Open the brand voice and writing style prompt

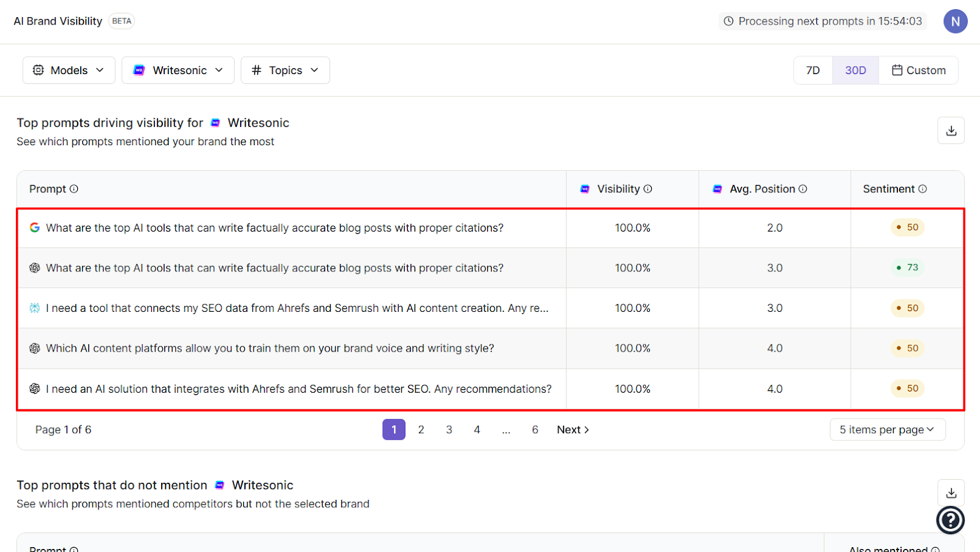tap(270, 348)
